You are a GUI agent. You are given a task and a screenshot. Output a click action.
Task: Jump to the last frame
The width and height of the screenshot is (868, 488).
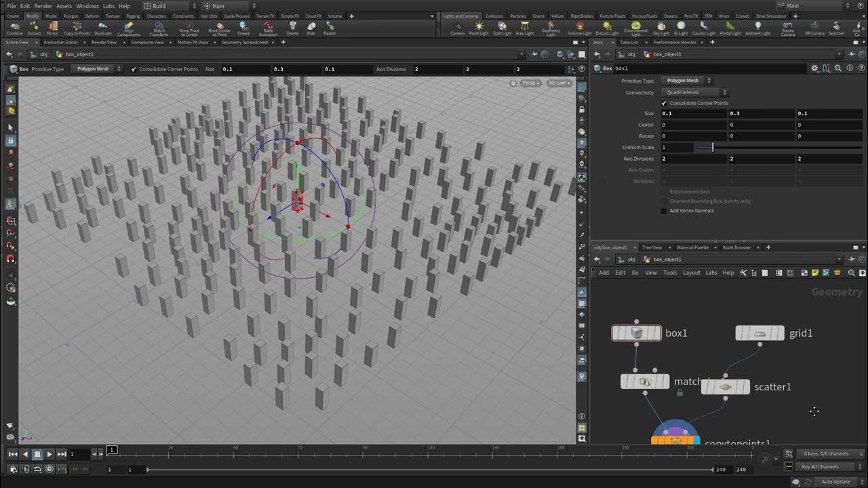click(x=62, y=454)
